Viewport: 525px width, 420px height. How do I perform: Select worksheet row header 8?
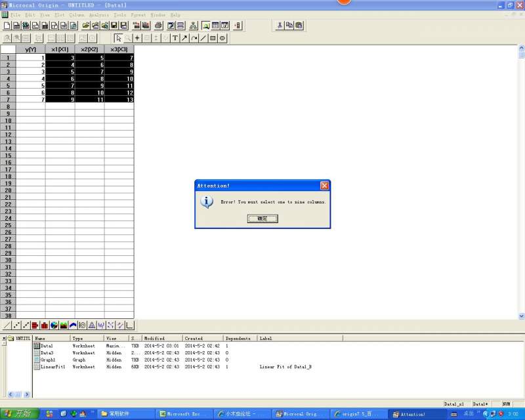click(8, 106)
